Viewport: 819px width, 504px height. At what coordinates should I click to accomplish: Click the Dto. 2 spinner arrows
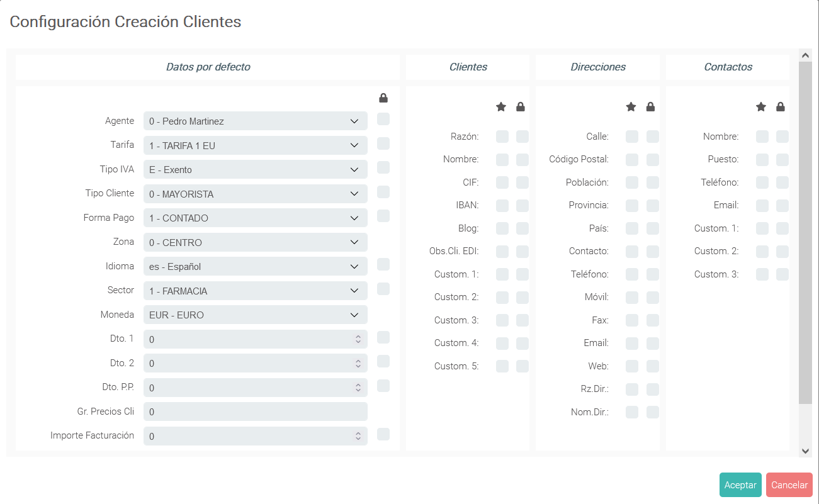pos(358,363)
